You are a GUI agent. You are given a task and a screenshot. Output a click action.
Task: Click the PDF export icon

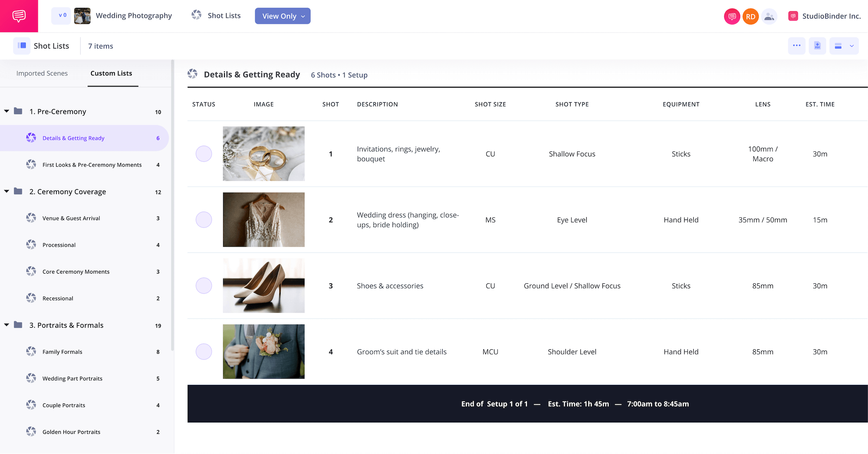click(817, 46)
